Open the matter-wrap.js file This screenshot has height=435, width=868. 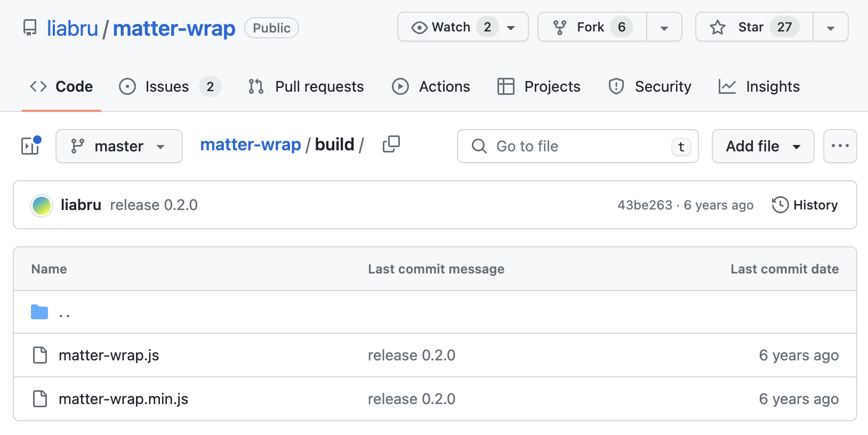coord(109,356)
